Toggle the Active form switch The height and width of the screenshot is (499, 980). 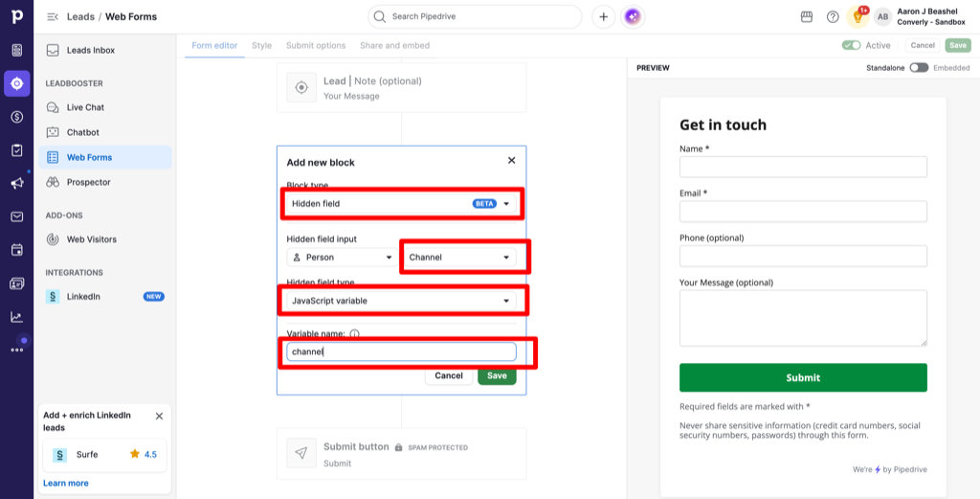[x=851, y=45]
